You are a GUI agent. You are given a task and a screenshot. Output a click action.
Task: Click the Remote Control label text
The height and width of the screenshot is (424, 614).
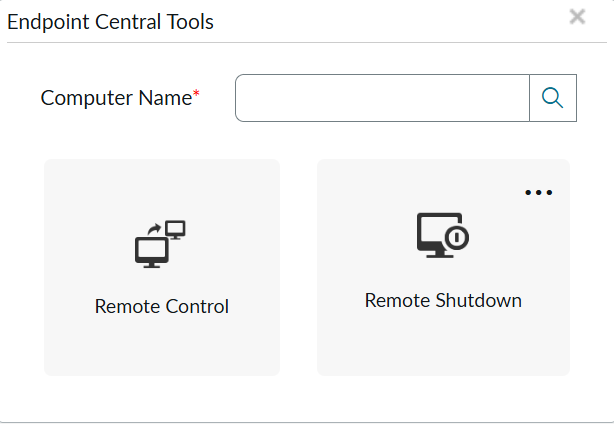pos(162,306)
